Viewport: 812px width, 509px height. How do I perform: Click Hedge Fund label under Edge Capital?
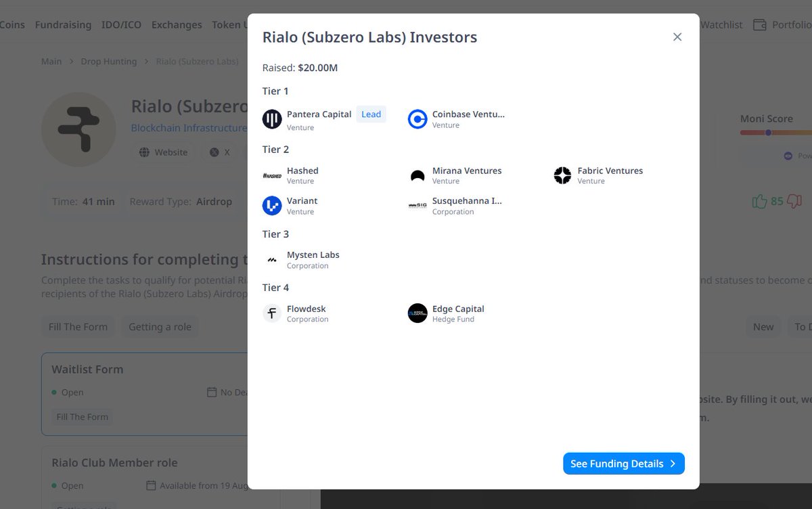coord(453,319)
